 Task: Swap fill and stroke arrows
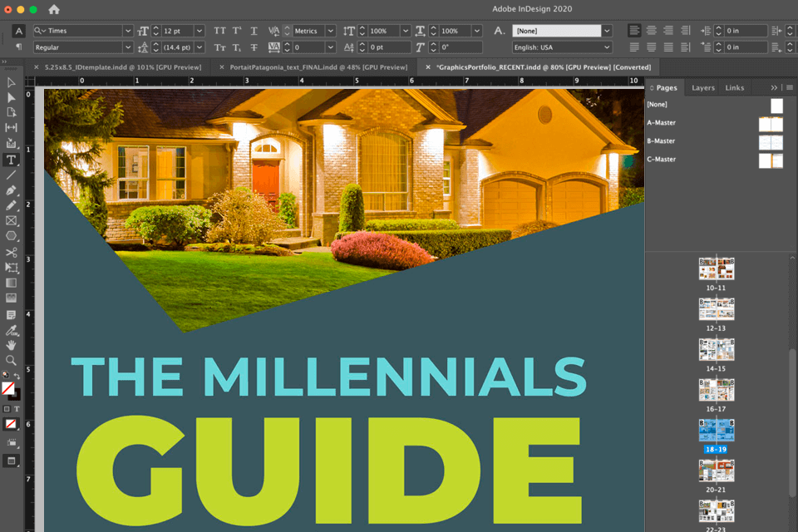17,376
